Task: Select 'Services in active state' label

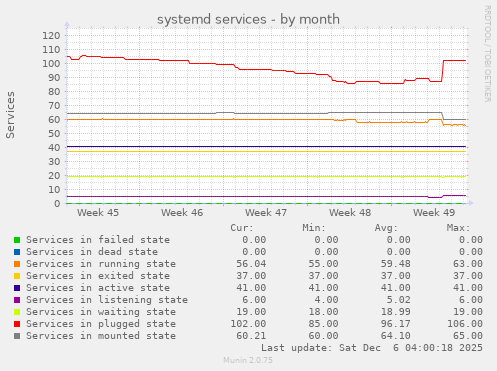Action: (x=98, y=288)
